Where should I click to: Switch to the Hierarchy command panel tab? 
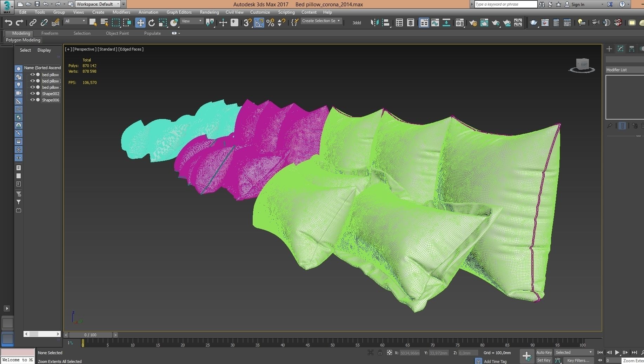point(632,49)
